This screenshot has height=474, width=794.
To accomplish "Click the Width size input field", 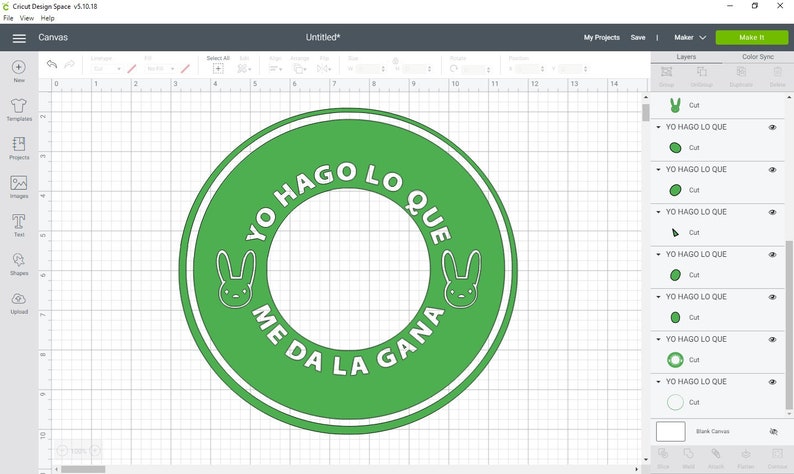I will point(371,69).
